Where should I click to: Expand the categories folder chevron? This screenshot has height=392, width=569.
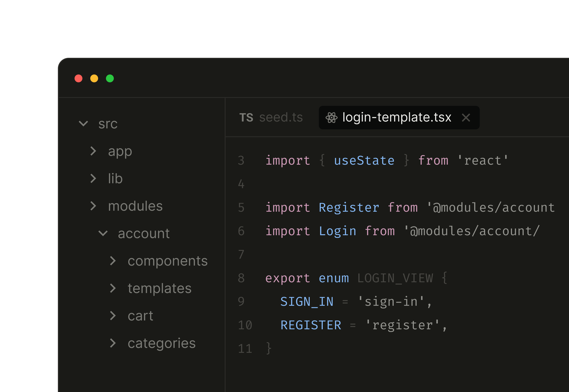tap(113, 343)
